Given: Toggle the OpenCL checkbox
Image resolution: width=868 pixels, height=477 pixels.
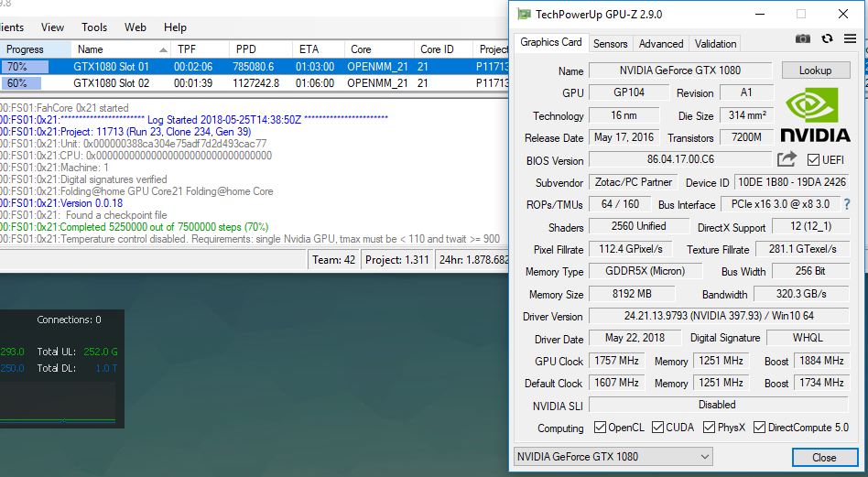Looking at the screenshot, I should point(600,428).
